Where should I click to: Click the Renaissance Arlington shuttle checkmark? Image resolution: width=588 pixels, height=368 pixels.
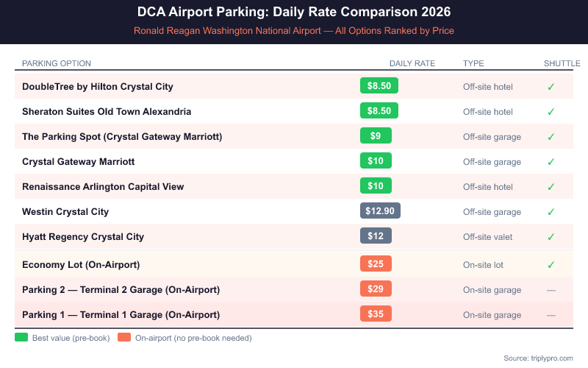pyautogui.click(x=551, y=187)
